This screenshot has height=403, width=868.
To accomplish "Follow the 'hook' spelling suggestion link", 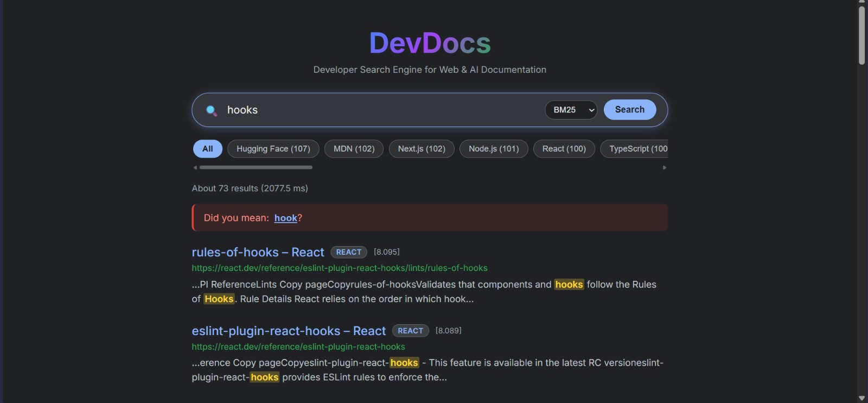I will tap(285, 218).
